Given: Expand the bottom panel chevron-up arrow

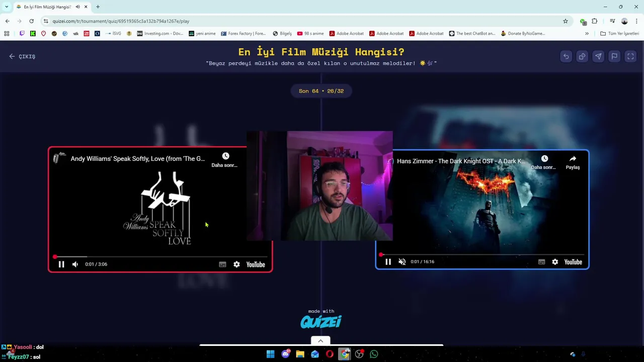Looking at the screenshot, I should (x=320, y=341).
